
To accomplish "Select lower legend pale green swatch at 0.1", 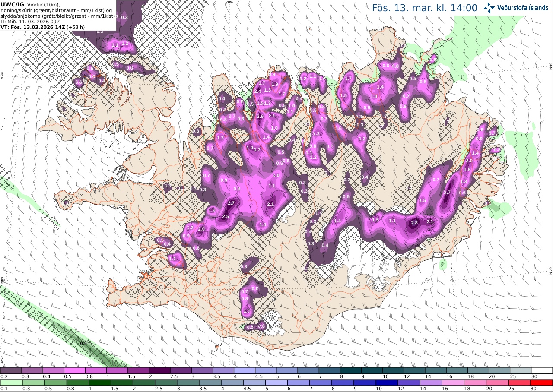I will (x=11, y=383).
